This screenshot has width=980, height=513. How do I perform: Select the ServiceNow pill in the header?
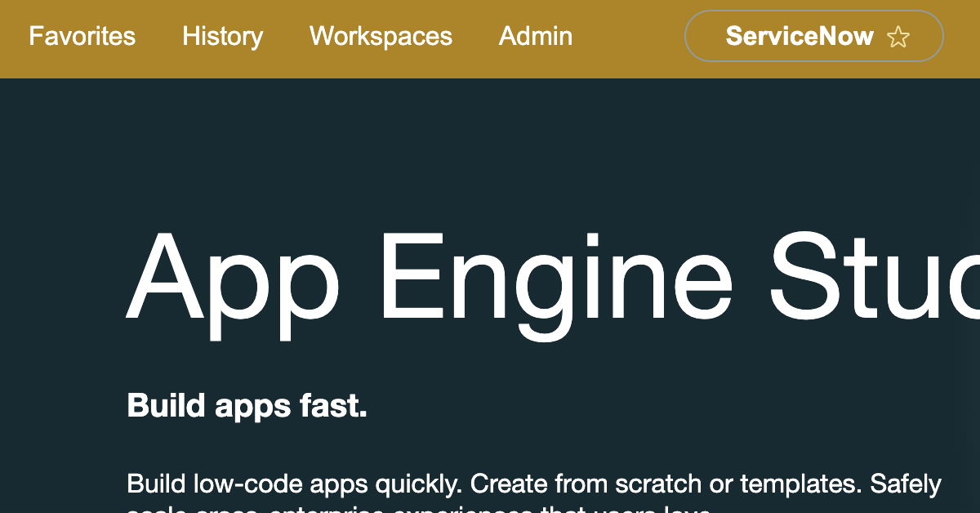pyautogui.click(x=813, y=36)
